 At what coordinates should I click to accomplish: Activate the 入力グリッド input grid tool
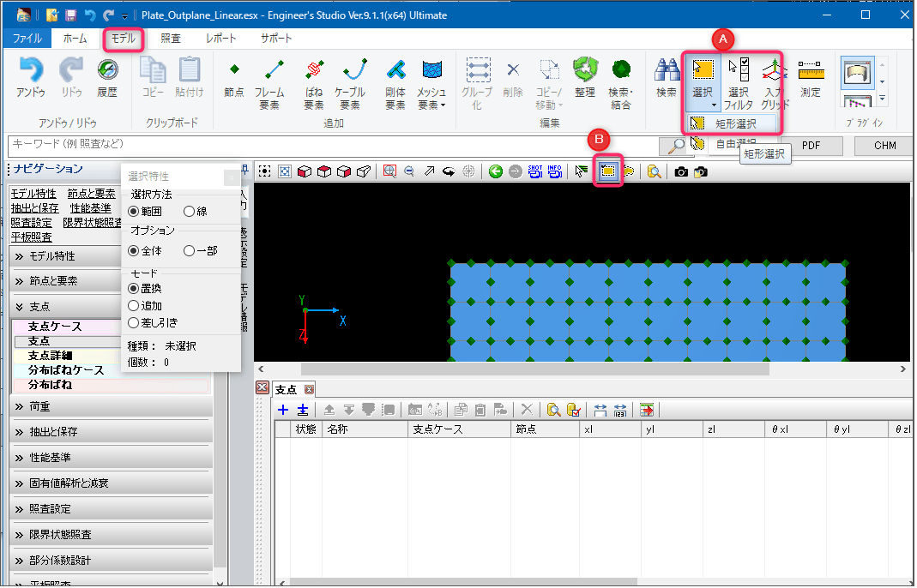point(775,83)
